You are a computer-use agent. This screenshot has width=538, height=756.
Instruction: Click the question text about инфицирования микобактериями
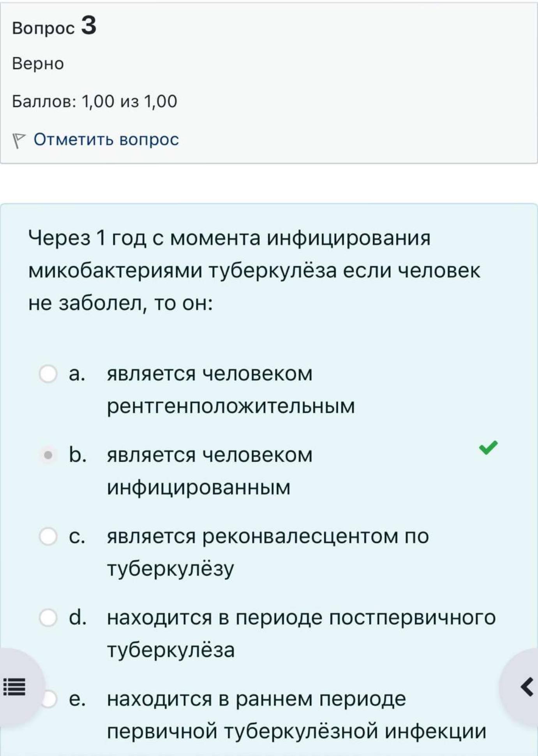click(x=254, y=270)
